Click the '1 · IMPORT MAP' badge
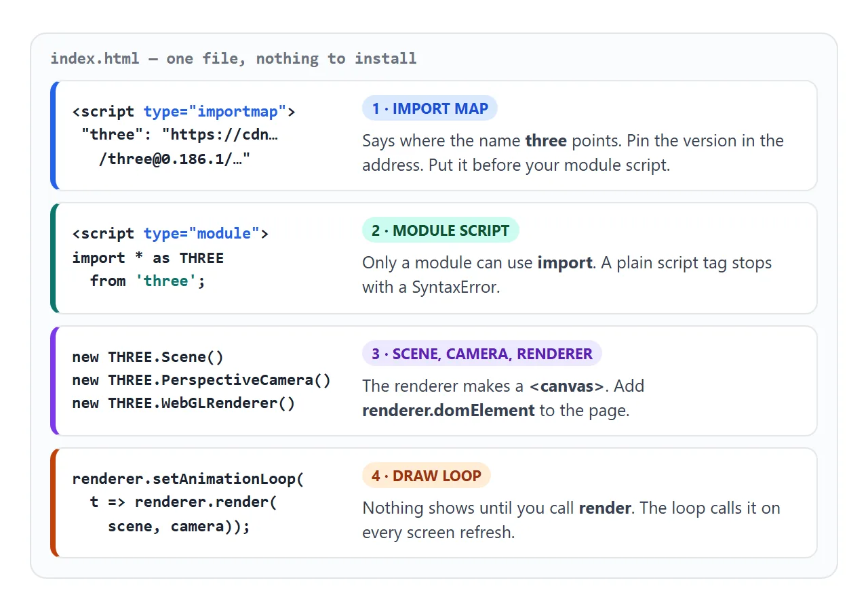Image resolution: width=868 pixels, height=614 pixels. point(430,108)
